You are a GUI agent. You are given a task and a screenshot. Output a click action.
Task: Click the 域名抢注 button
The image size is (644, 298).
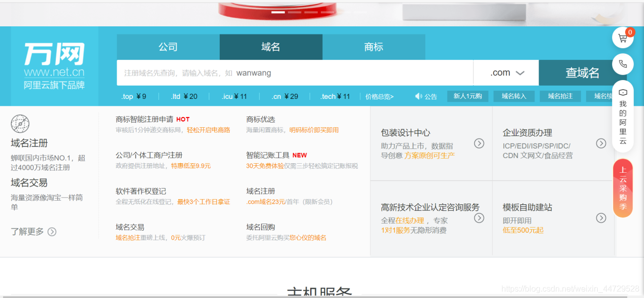click(560, 96)
